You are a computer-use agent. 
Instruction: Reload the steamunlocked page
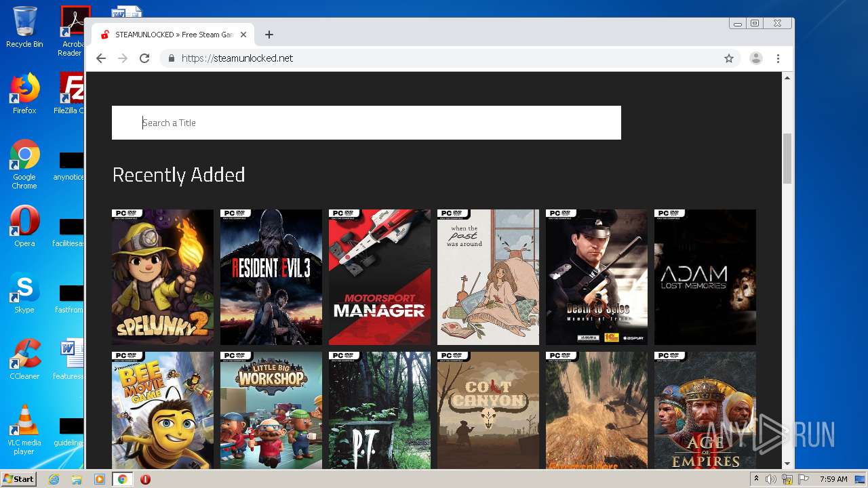pyautogui.click(x=144, y=58)
